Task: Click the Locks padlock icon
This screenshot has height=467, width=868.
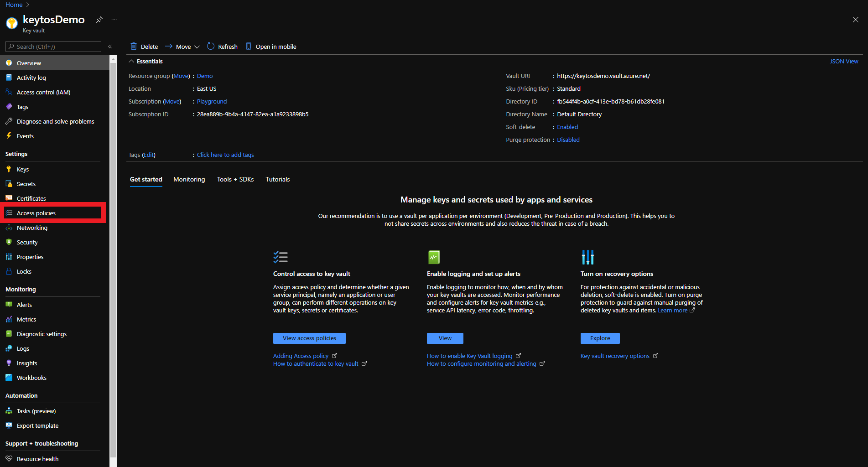Action: coord(9,271)
